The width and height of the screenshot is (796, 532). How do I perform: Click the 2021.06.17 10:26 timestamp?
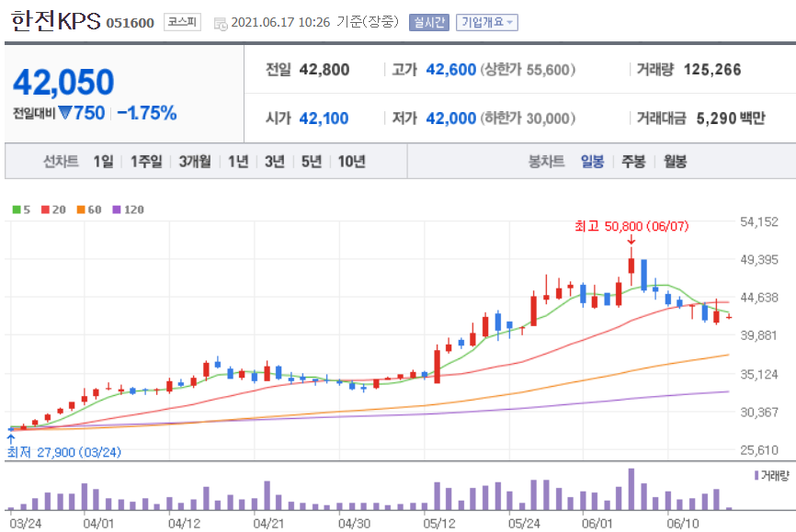coord(280,22)
